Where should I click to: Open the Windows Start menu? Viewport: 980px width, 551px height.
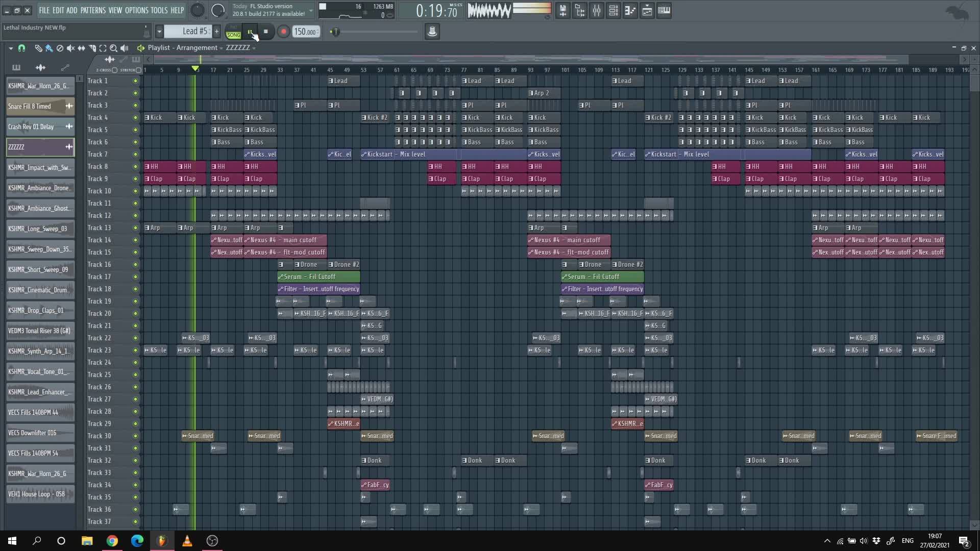click(x=12, y=541)
